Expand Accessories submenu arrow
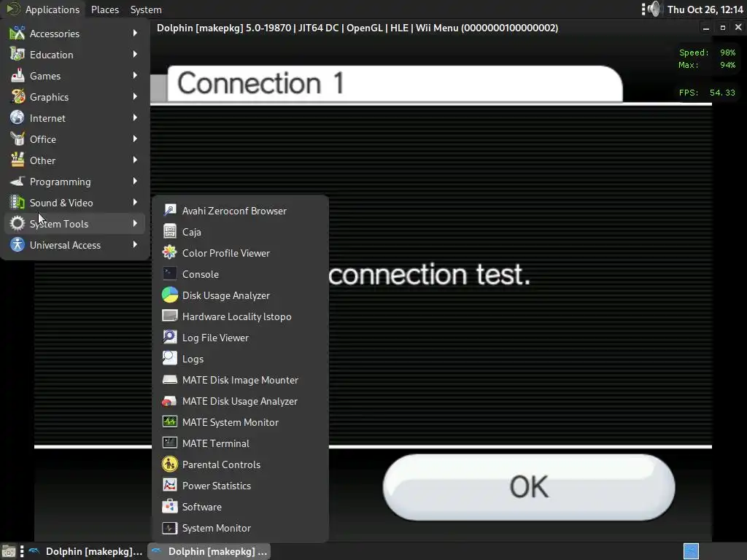 pos(135,34)
